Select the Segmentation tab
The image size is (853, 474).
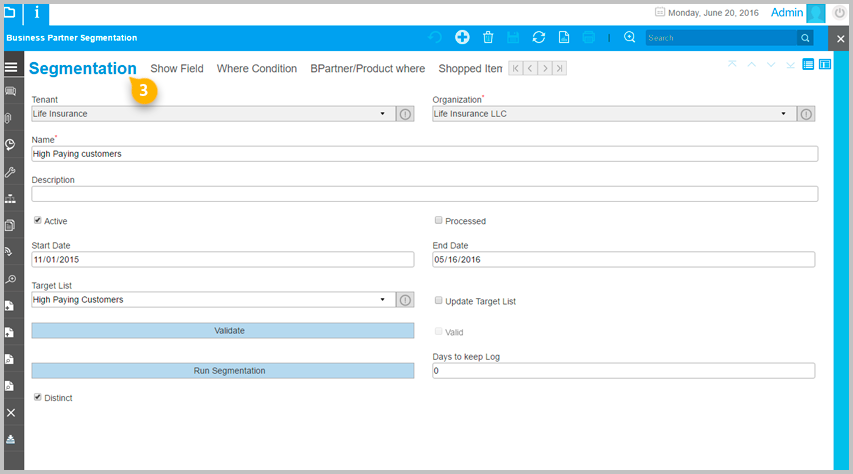83,68
